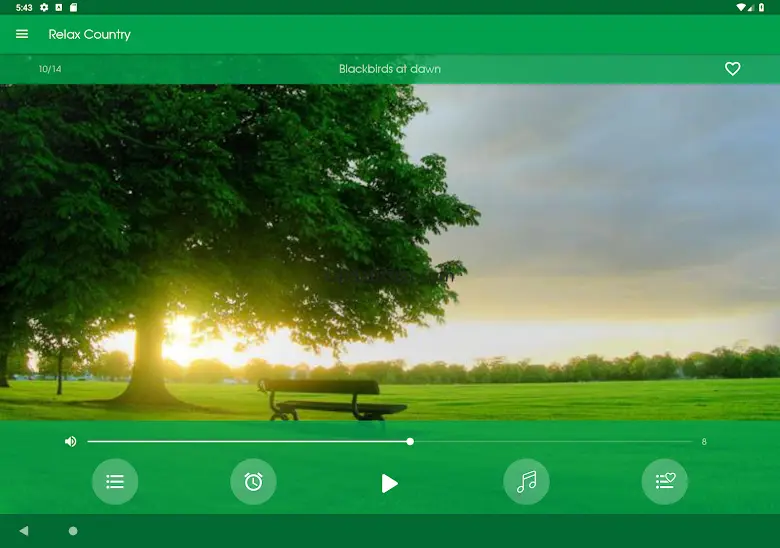Favorite the Blackbirds at dawn track
The width and height of the screenshot is (780, 548).
point(732,69)
